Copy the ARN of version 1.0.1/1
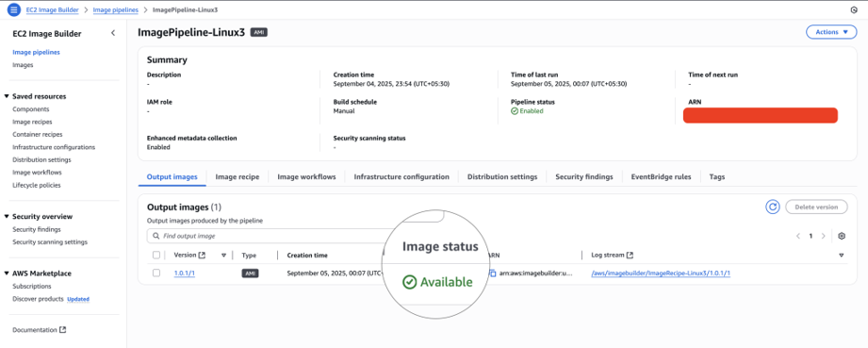The image size is (868, 348). pos(492,273)
